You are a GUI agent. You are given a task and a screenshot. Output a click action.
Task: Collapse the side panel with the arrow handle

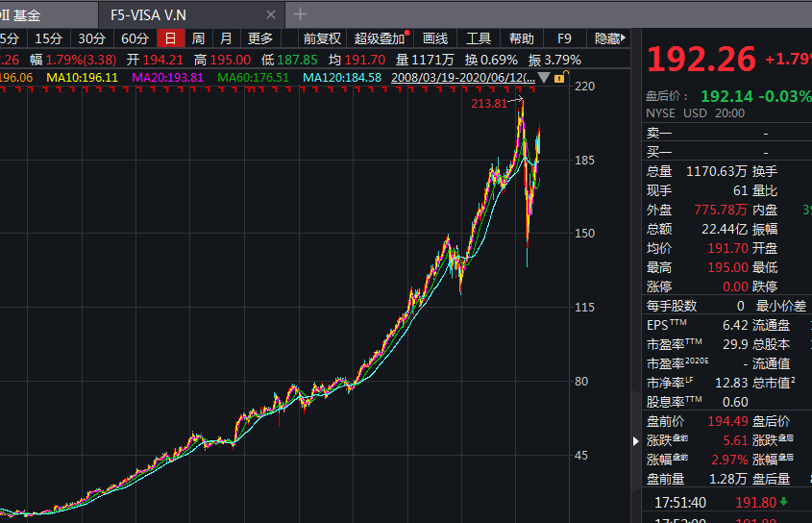tap(636, 441)
